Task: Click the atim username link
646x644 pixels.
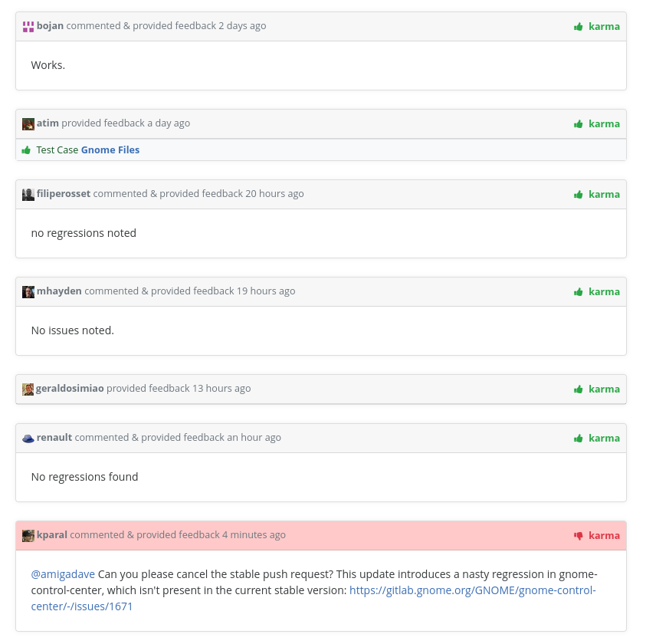Action: 48,123
